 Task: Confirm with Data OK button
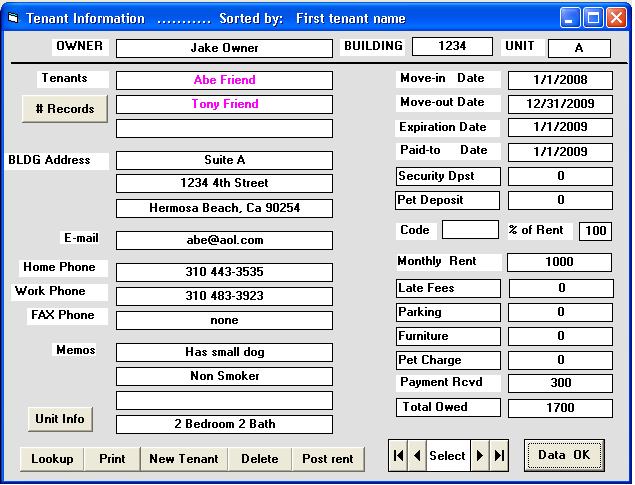(564, 456)
